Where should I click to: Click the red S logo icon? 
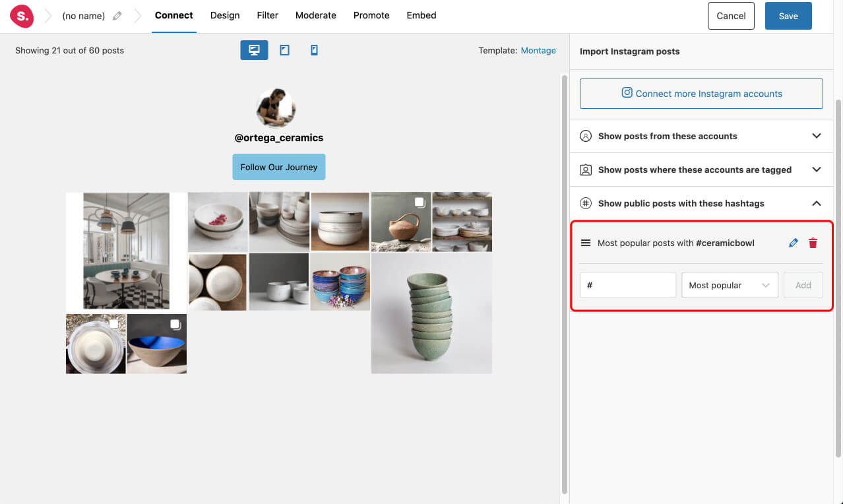(x=22, y=16)
